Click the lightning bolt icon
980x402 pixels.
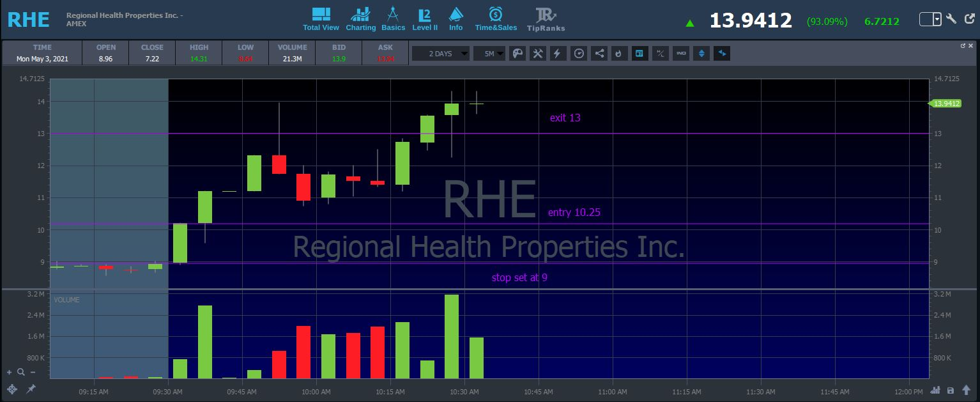coord(557,54)
